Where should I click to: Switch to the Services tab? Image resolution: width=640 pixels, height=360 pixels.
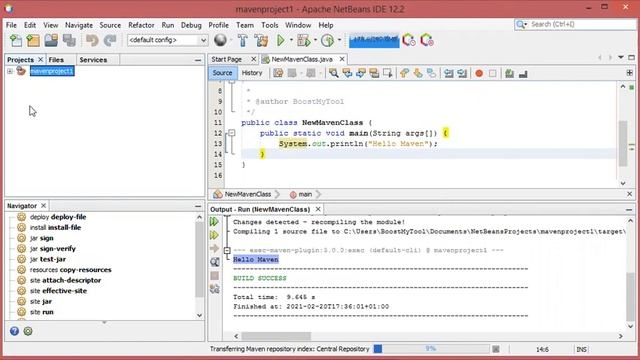point(93,60)
